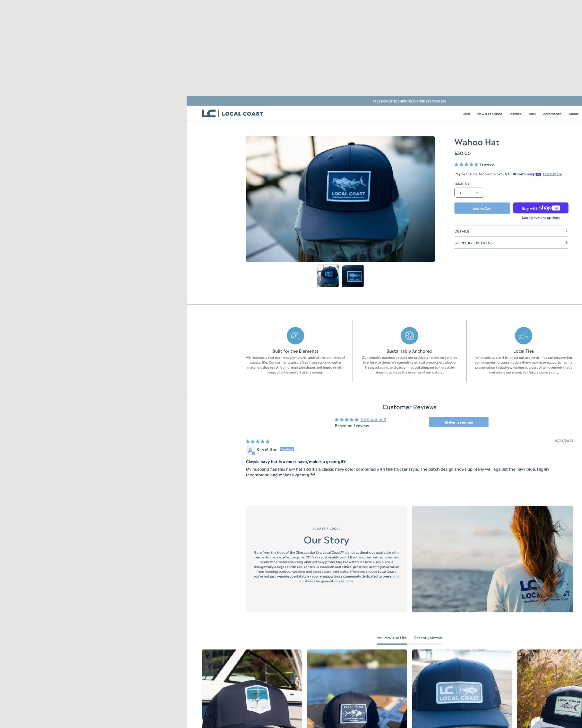The width and height of the screenshot is (582, 728).
Task: Select the You May Also Like tab
Action: 391,638
